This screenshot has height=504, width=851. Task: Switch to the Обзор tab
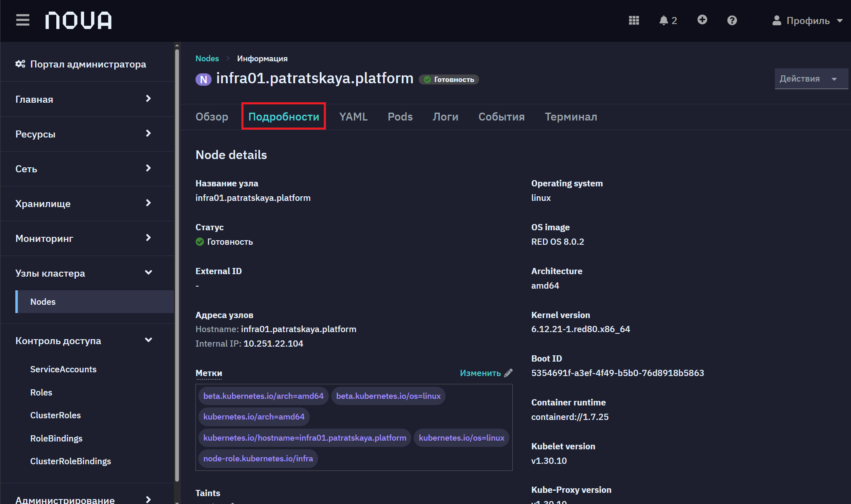pos(212,117)
